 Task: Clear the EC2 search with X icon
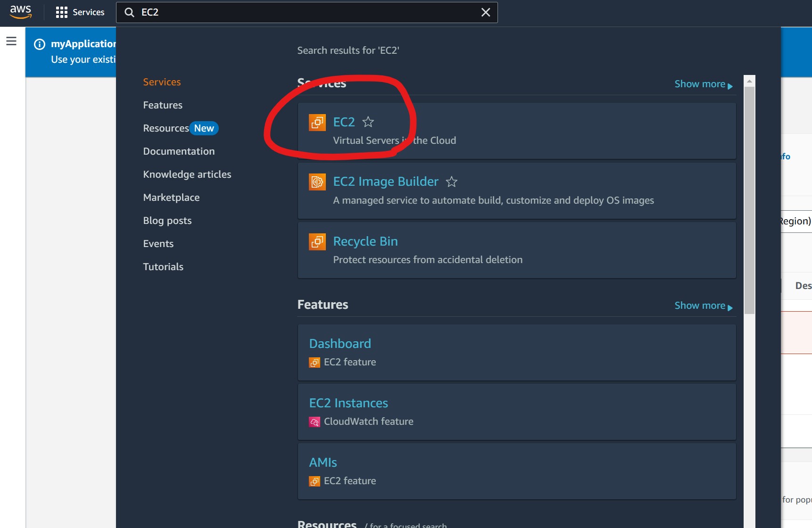tap(486, 12)
